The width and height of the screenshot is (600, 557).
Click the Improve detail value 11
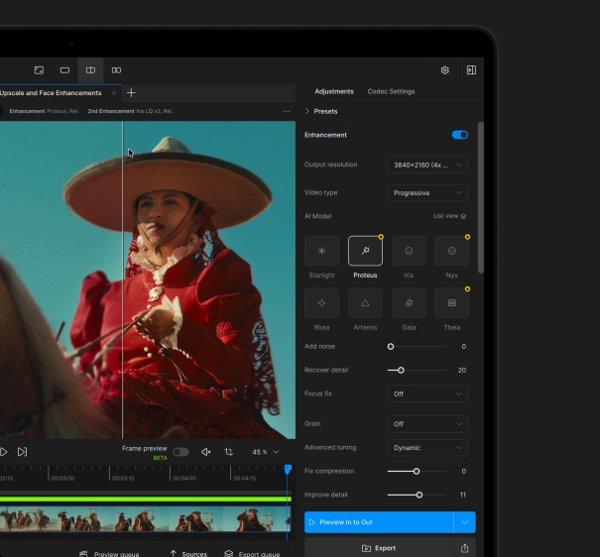click(463, 495)
